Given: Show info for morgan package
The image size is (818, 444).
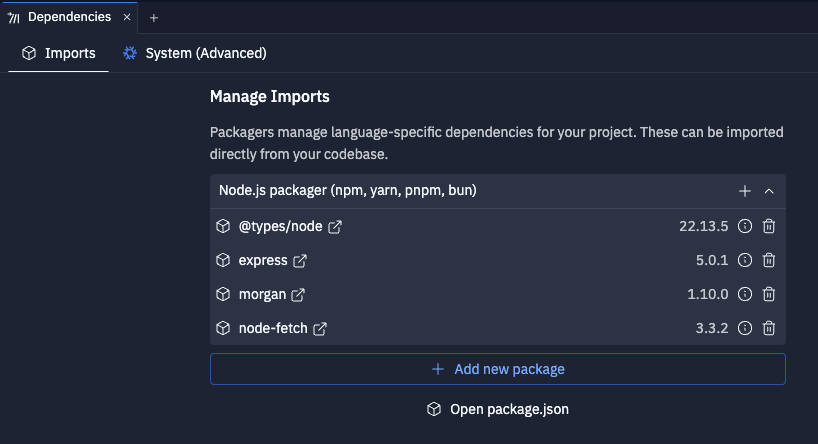Looking at the screenshot, I should 745,294.
